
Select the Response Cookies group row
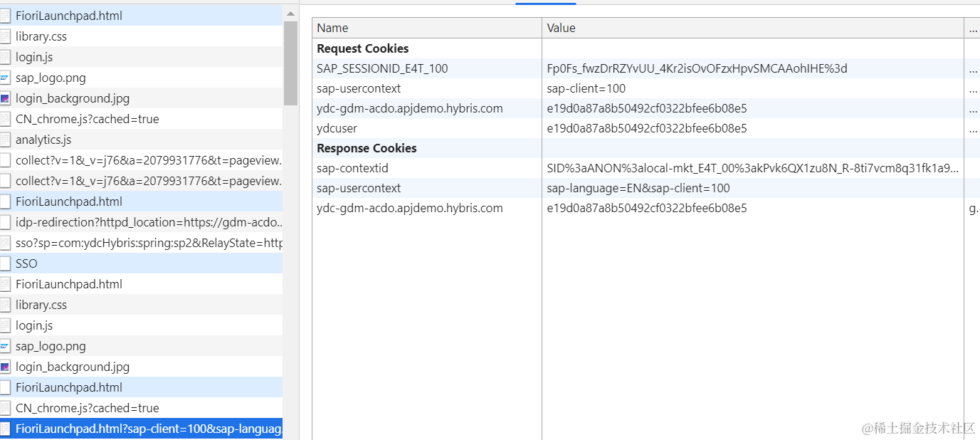point(646,148)
